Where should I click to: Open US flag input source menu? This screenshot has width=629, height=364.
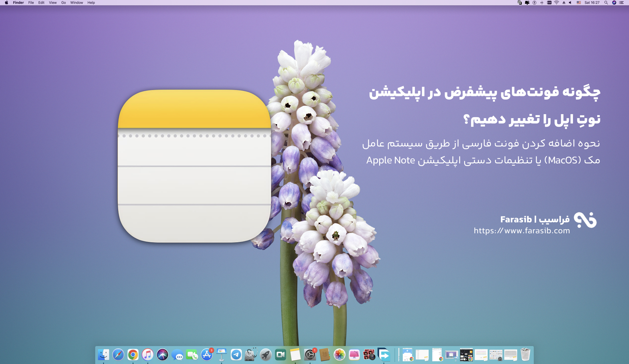[579, 3]
